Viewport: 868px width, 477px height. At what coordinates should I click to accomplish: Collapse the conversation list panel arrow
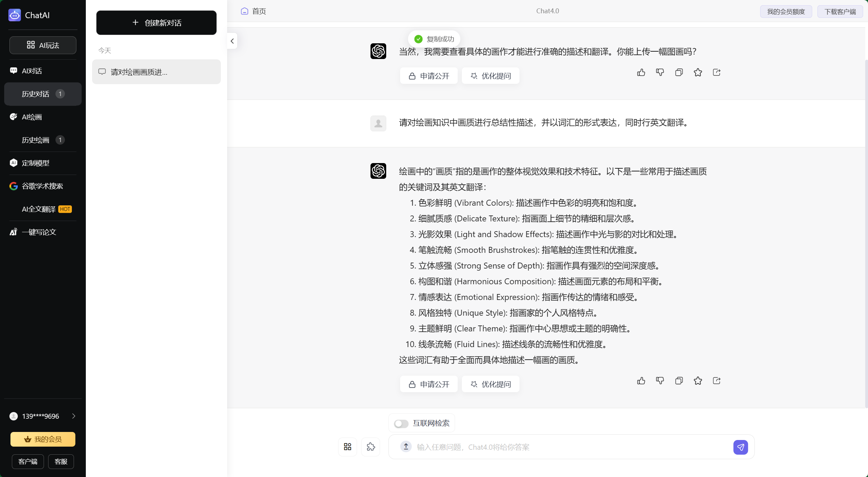coord(232,41)
